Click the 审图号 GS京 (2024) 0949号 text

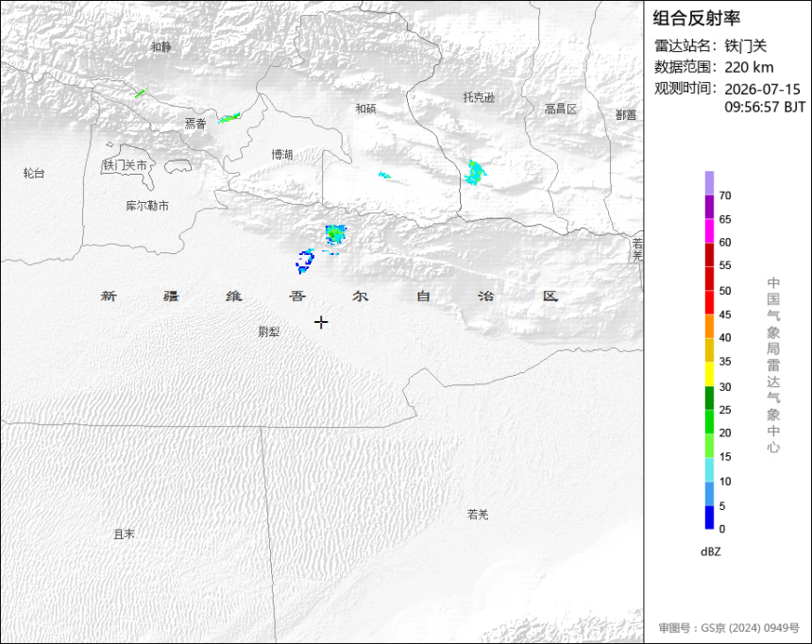(729, 628)
